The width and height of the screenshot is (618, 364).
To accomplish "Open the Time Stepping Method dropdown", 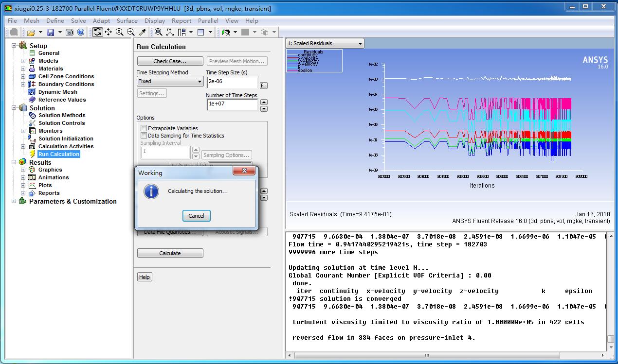I will pos(170,81).
